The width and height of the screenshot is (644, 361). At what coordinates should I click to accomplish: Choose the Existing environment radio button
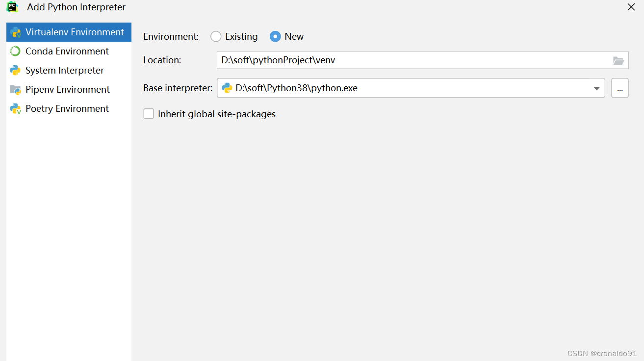point(216,36)
